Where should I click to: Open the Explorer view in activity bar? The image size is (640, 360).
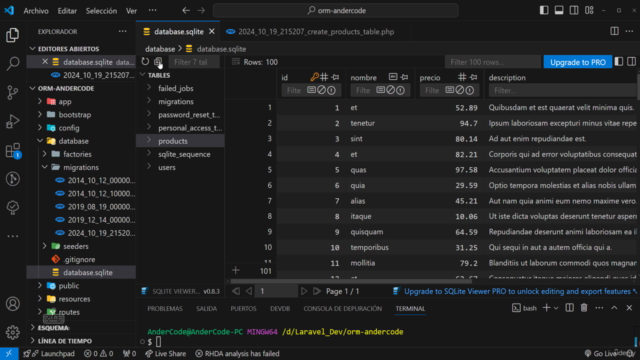pos(13,35)
